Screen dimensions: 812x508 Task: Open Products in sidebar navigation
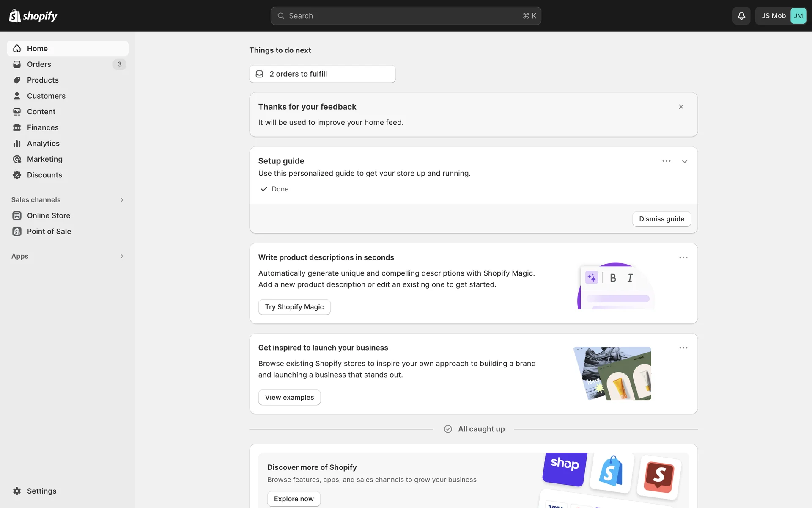43,80
